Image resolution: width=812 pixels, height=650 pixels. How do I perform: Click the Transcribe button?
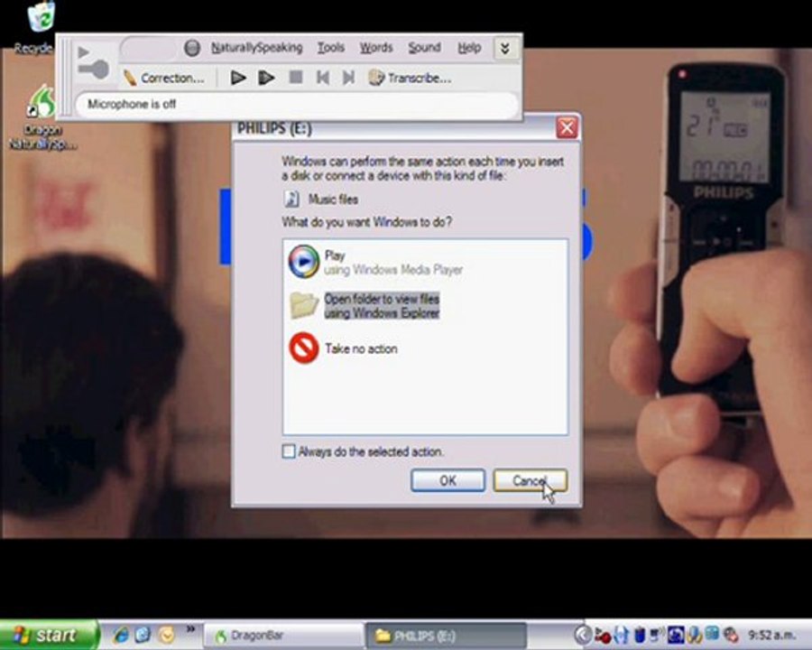coord(410,78)
